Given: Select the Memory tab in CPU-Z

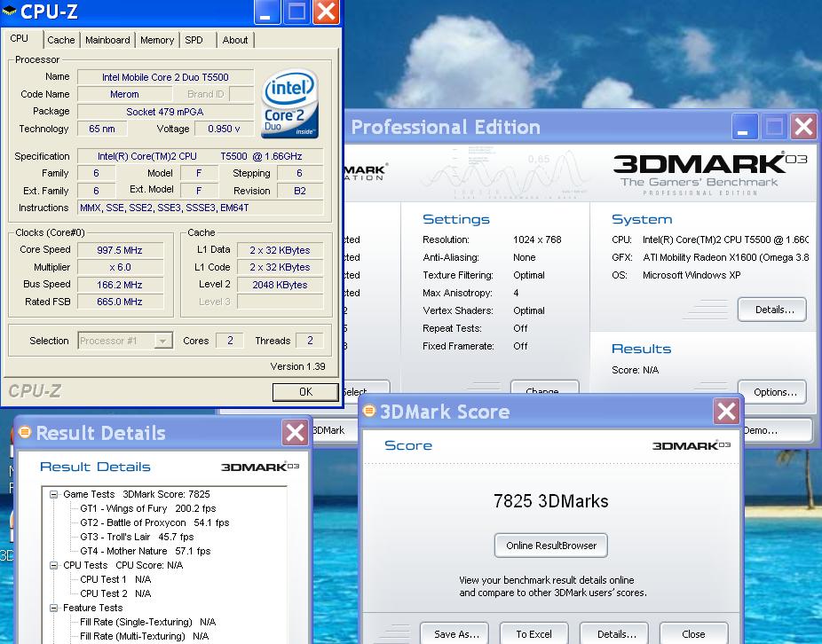Looking at the screenshot, I should point(157,40).
